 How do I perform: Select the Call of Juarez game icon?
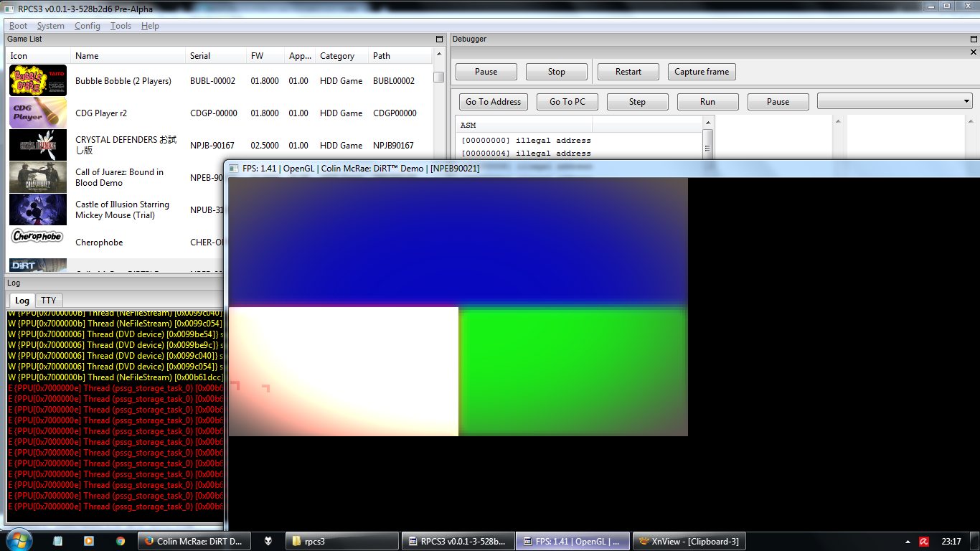point(38,177)
